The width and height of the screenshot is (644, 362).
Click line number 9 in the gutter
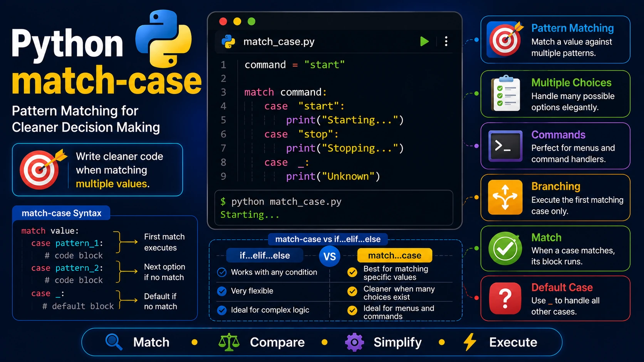223,176
